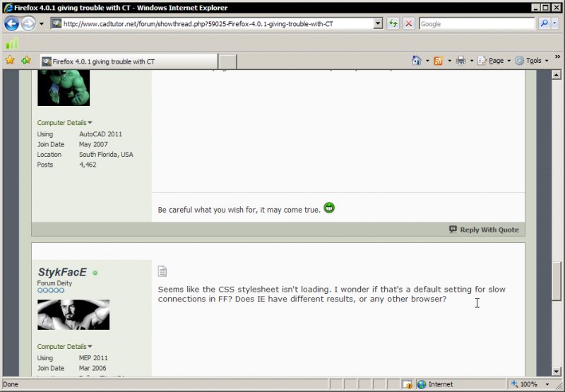Click the 'Mar 2006' join date
565x392 pixels.
pyautogui.click(x=93, y=368)
